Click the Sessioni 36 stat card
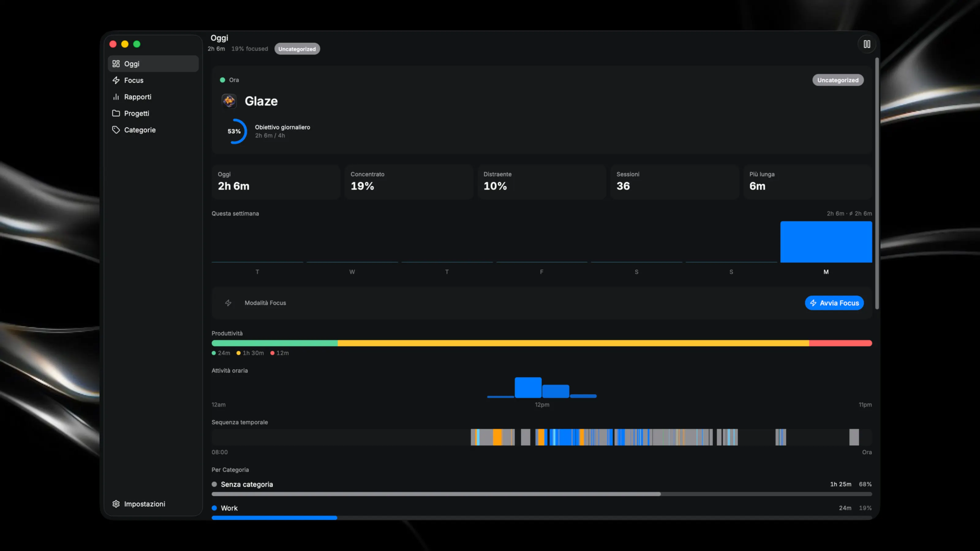 [x=674, y=182]
